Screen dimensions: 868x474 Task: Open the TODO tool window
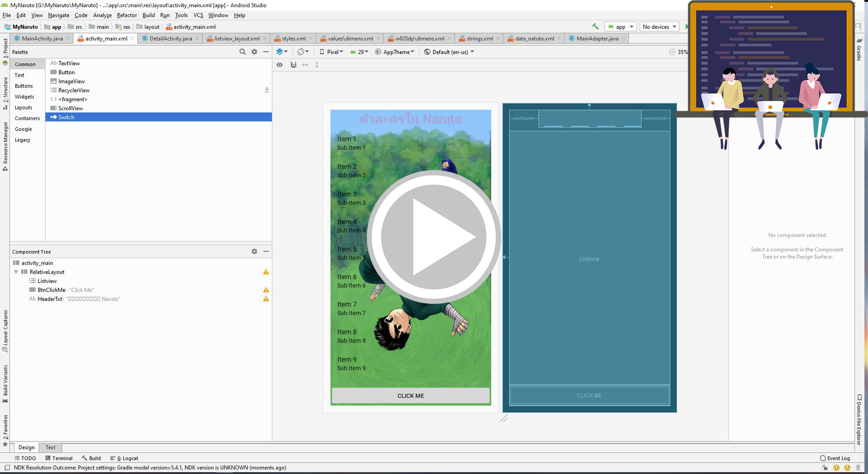point(25,458)
